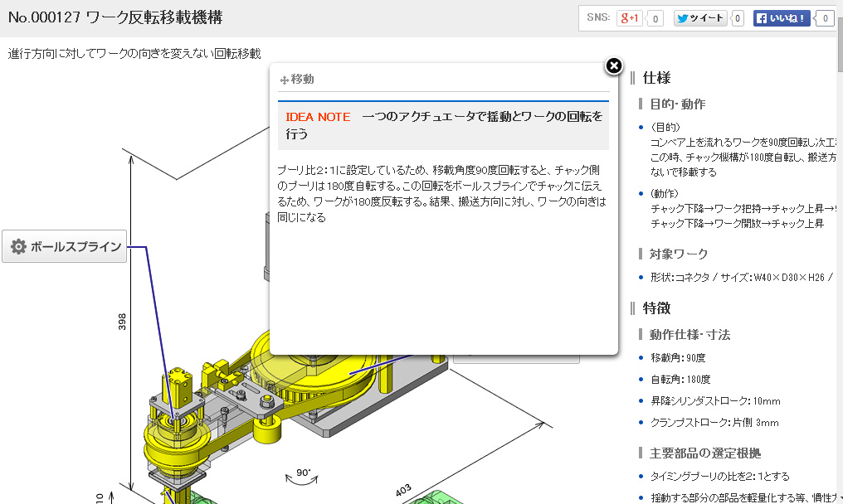Close the 移動 popup

coord(613,65)
